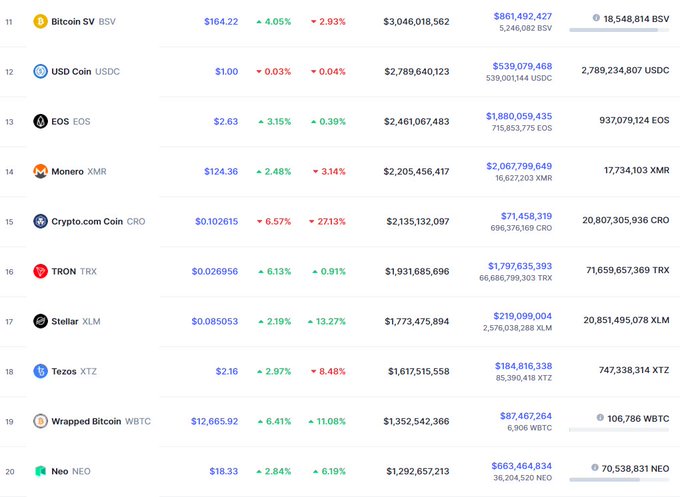Click the Neo circulating supply bar
Screen dimensions: 680x497
point(619,480)
